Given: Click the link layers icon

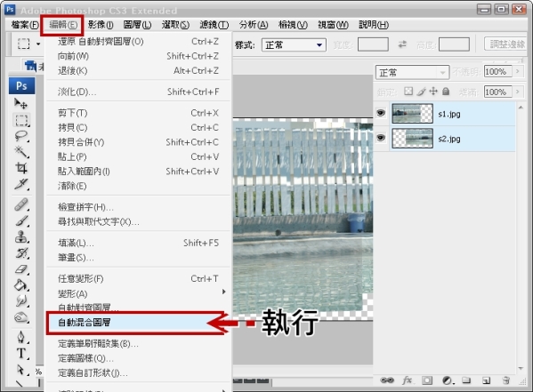Looking at the screenshot, I should tap(387, 380).
